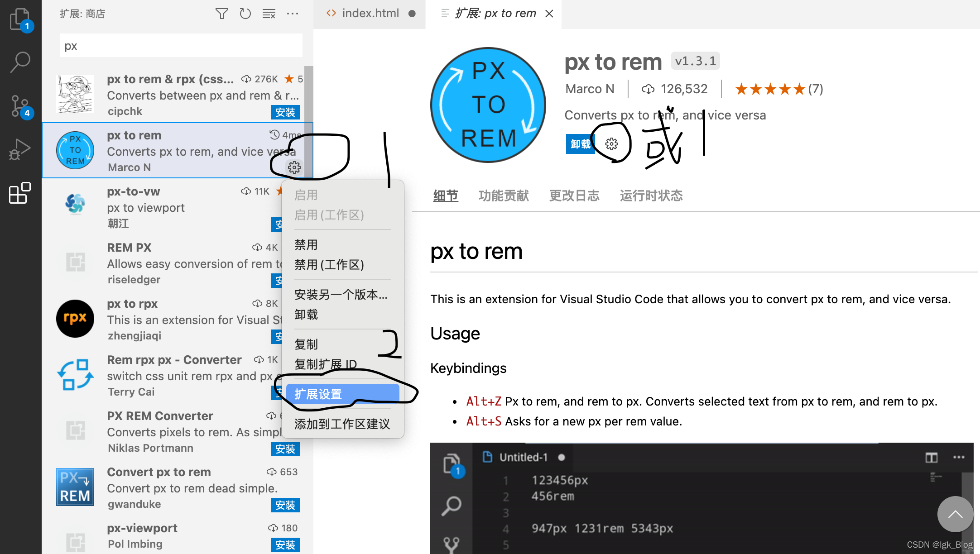Install px-viewport by Pol Imbing

(x=285, y=545)
